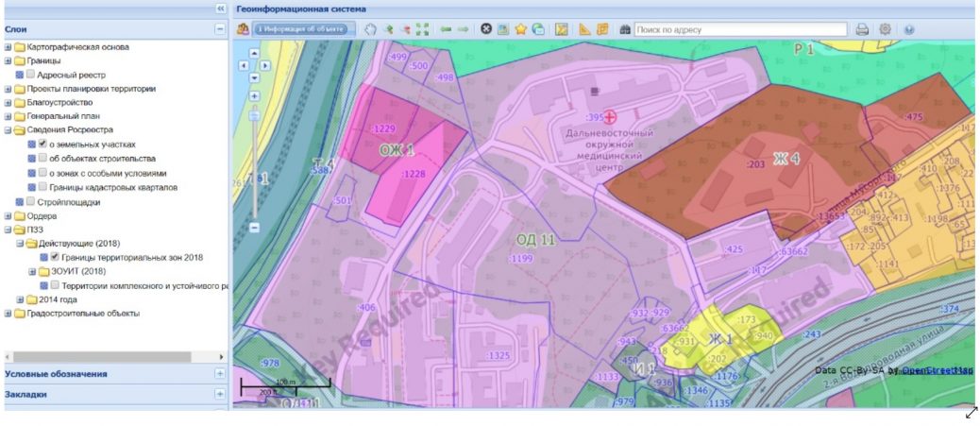Expand the 'Картографическая основа' folder

pyautogui.click(x=8, y=47)
